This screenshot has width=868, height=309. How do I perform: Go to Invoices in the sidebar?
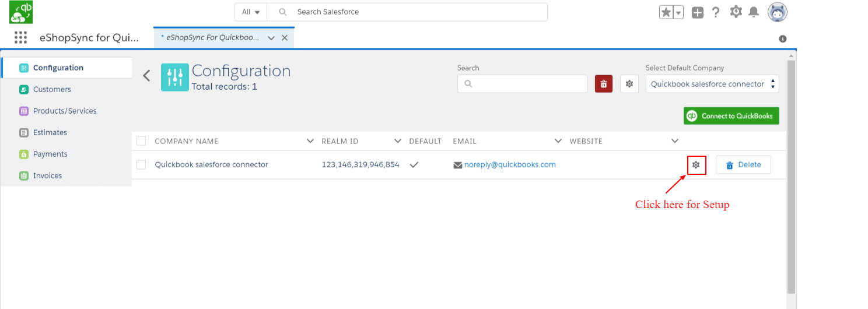(x=47, y=175)
